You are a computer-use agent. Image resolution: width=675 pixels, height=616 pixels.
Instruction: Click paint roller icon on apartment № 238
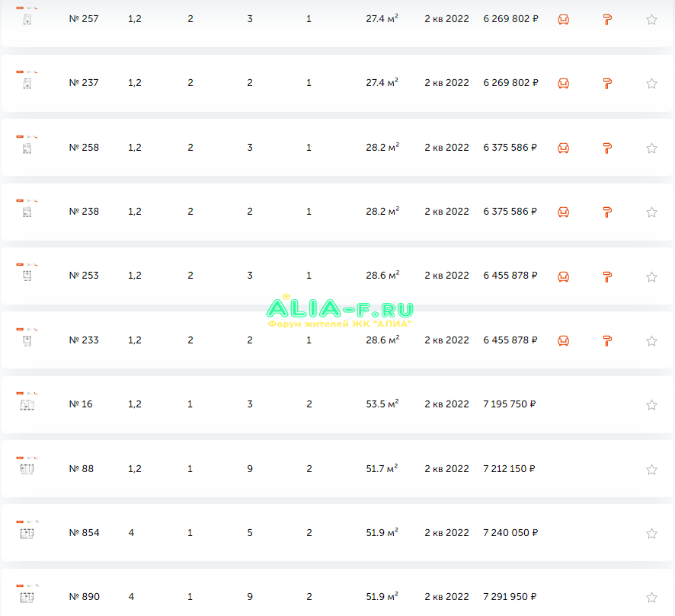point(607,212)
